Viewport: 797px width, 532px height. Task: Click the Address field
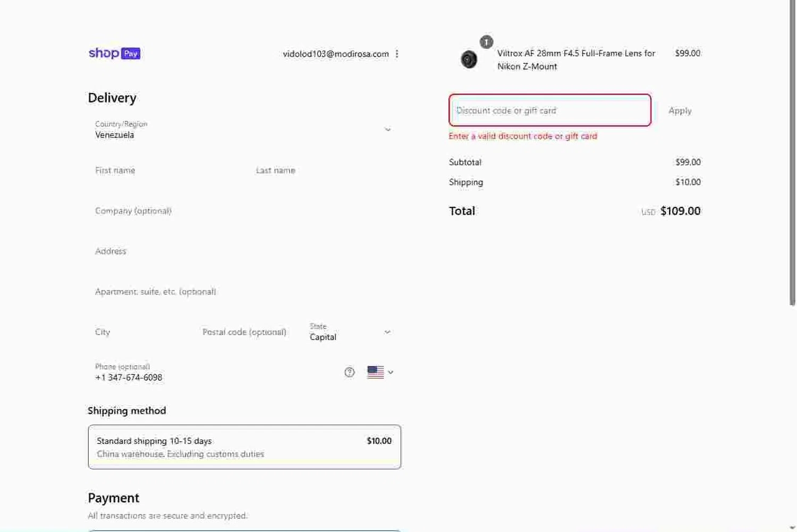click(x=243, y=251)
